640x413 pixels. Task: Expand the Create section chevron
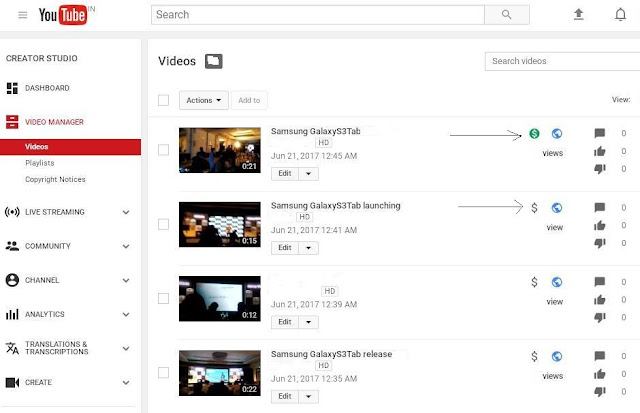(x=126, y=383)
